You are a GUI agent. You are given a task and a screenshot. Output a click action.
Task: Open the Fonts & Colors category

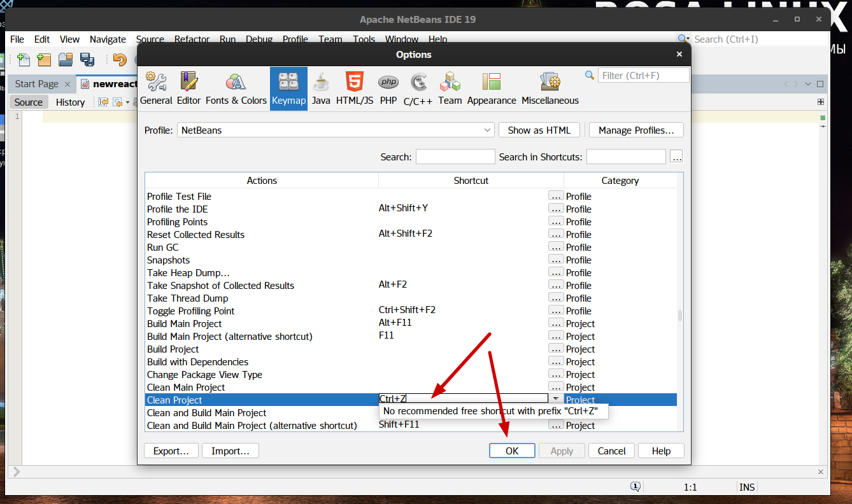coord(236,88)
